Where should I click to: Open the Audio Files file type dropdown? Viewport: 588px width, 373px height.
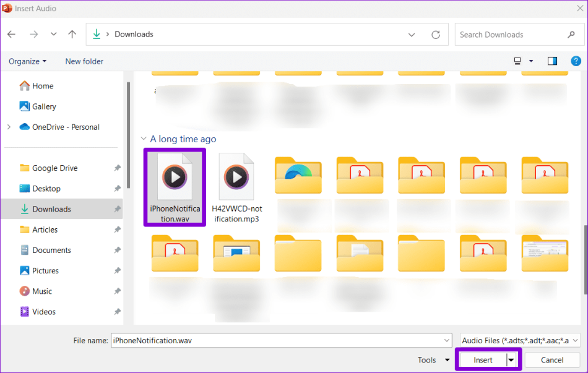click(x=519, y=340)
